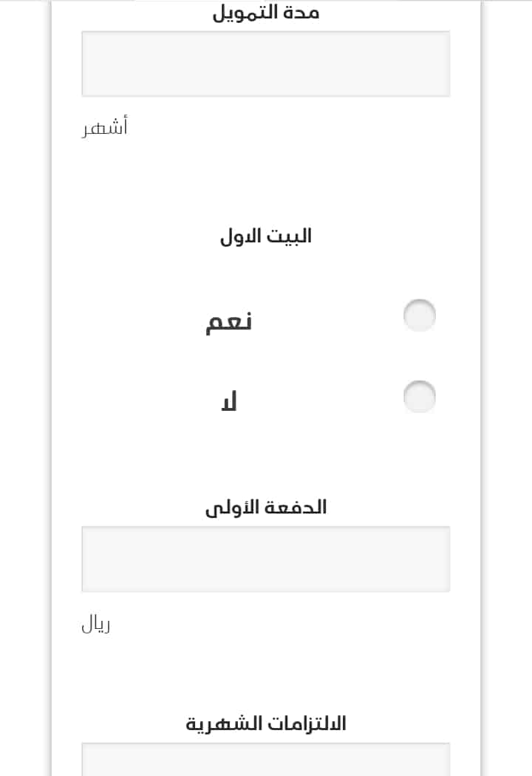Click the أشهر unit text
This screenshot has height=776, width=532.
pyautogui.click(x=105, y=127)
